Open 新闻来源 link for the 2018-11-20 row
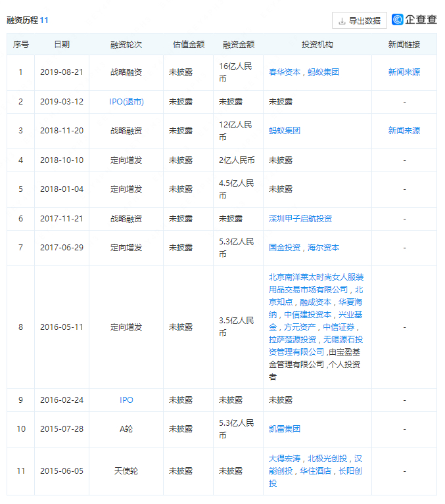Screen dimensions: 445x504 [x=404, y=131]
